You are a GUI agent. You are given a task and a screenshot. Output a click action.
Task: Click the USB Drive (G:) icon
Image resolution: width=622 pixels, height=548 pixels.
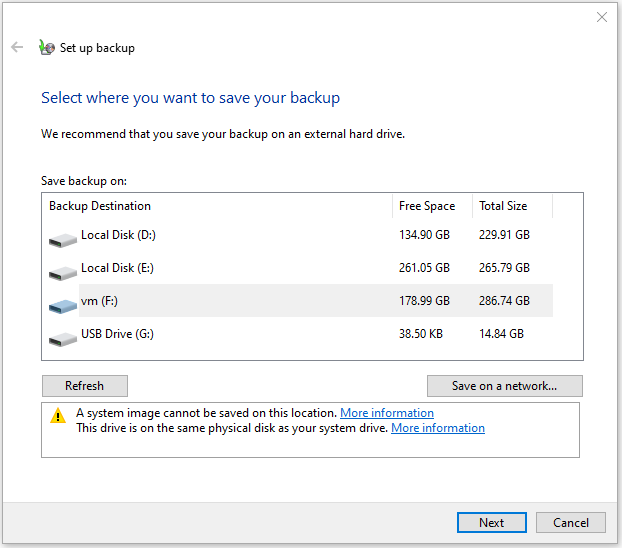point(62,338)
